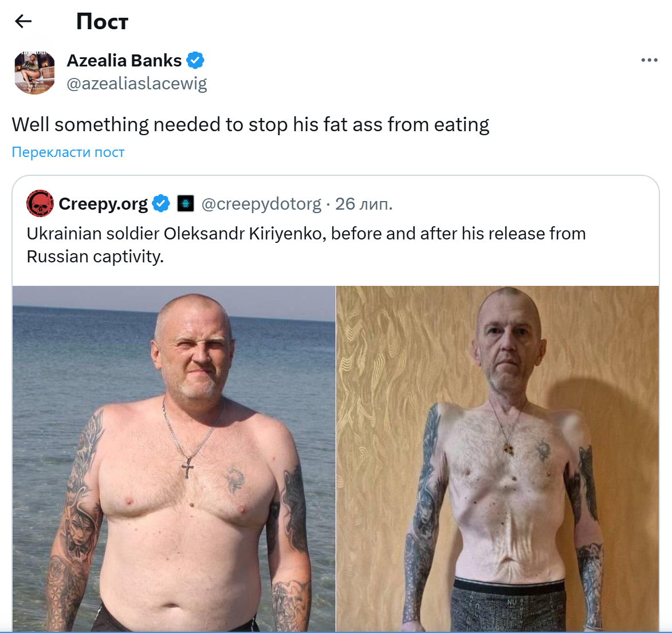The image size is (672, 633).
Task: Go back using the left arrow
Action: pyautogui.click(x=23, y=21)
